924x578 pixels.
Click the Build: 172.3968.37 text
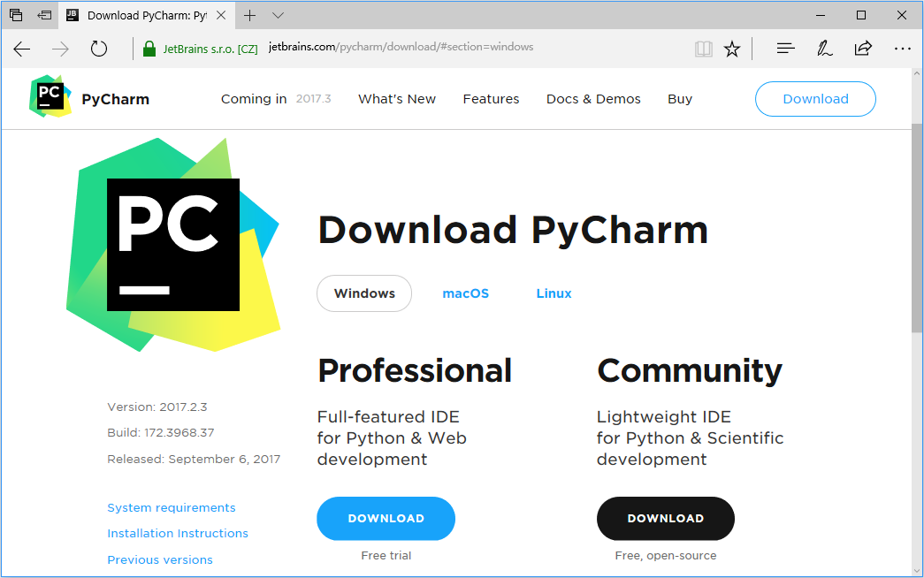click(x=161, y=433)
